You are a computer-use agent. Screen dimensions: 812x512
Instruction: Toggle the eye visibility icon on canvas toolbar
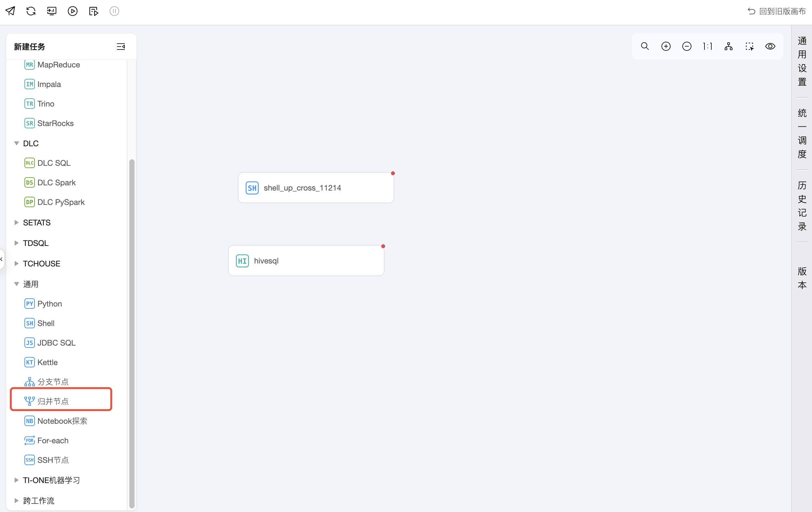pos(770,46)
